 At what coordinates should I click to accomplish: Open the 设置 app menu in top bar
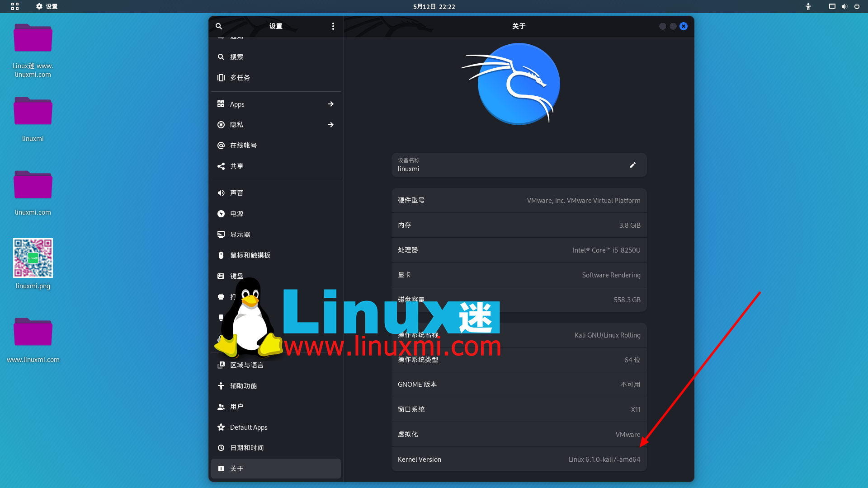47,6
